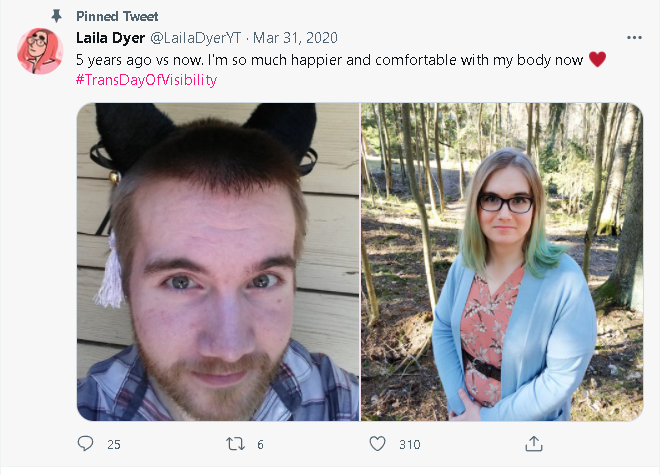
Task: Like the tweet with heart icon
Action: (x=377, y=444)
